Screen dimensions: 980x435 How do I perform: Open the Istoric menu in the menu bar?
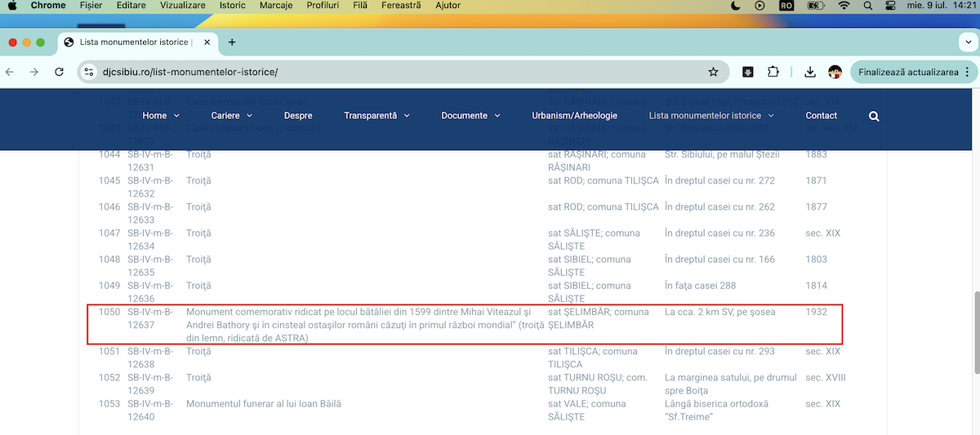pyautogui.click(x=232, y=6)
